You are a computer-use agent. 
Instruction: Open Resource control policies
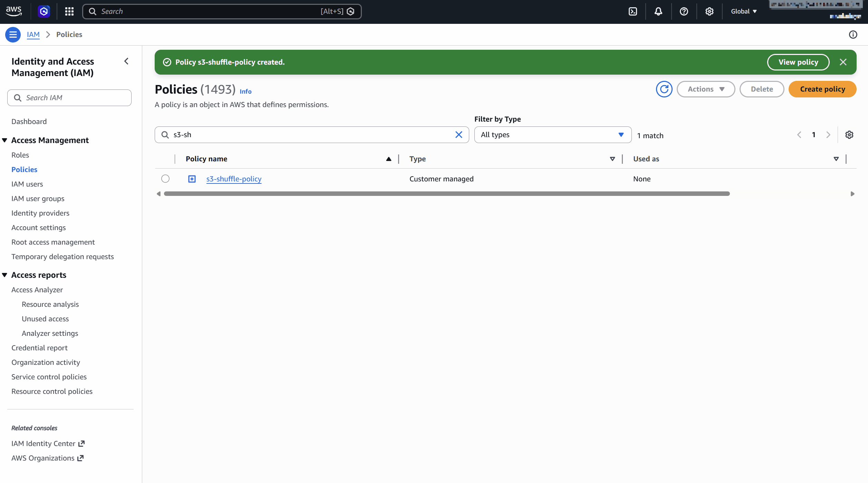52,391
